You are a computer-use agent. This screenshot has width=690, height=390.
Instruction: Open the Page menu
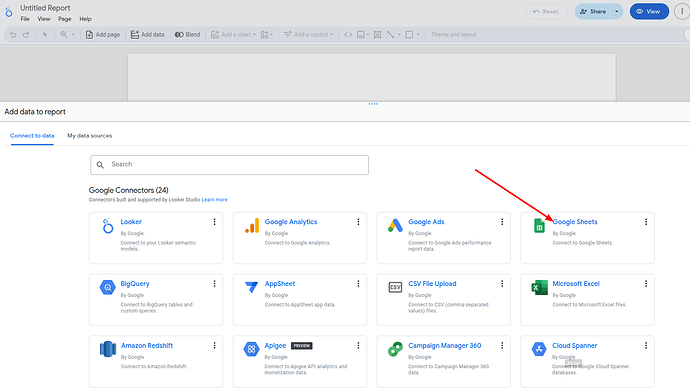click(x=65, y=19)
